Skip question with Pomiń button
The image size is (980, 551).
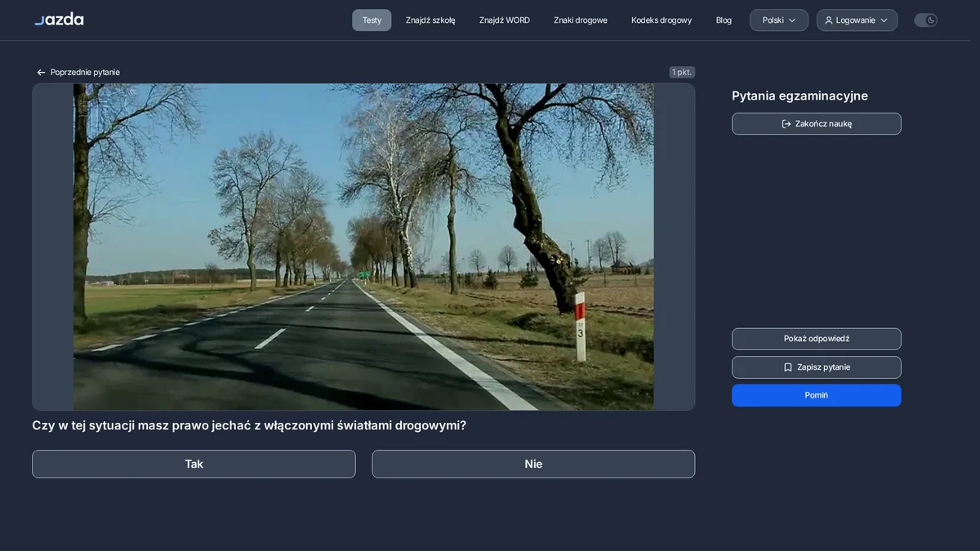click(x=817, y=395)
